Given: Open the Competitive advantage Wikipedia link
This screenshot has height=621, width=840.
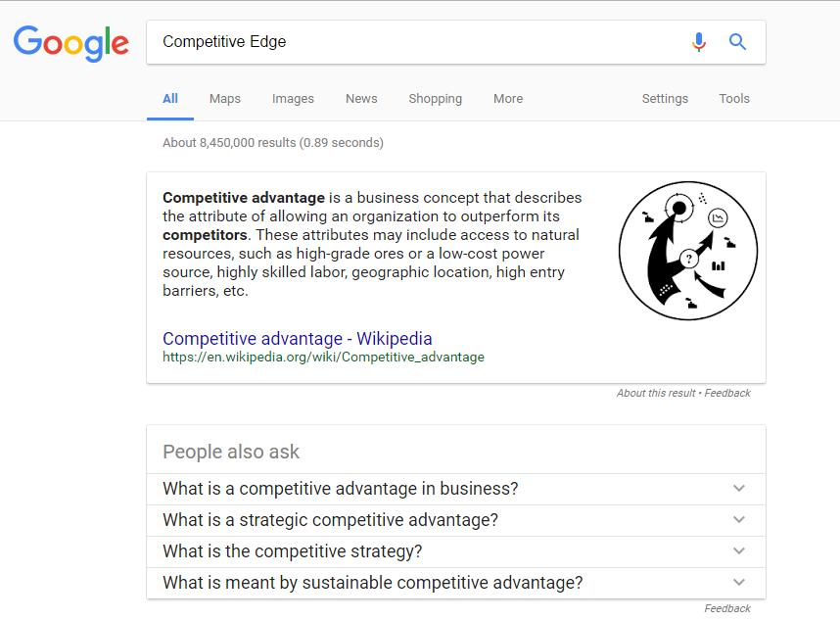Looking at the screenshot, I should [x=298, y=338].
